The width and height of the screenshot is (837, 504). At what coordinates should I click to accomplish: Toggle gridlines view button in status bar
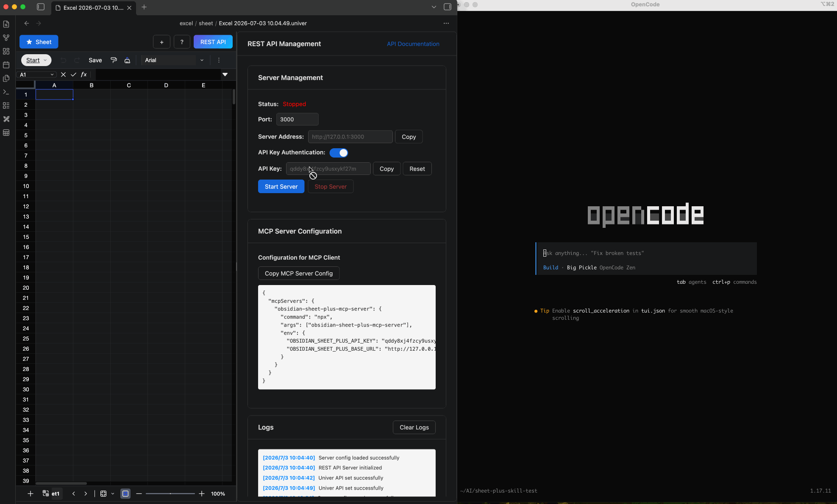click(x=125, y=493)
